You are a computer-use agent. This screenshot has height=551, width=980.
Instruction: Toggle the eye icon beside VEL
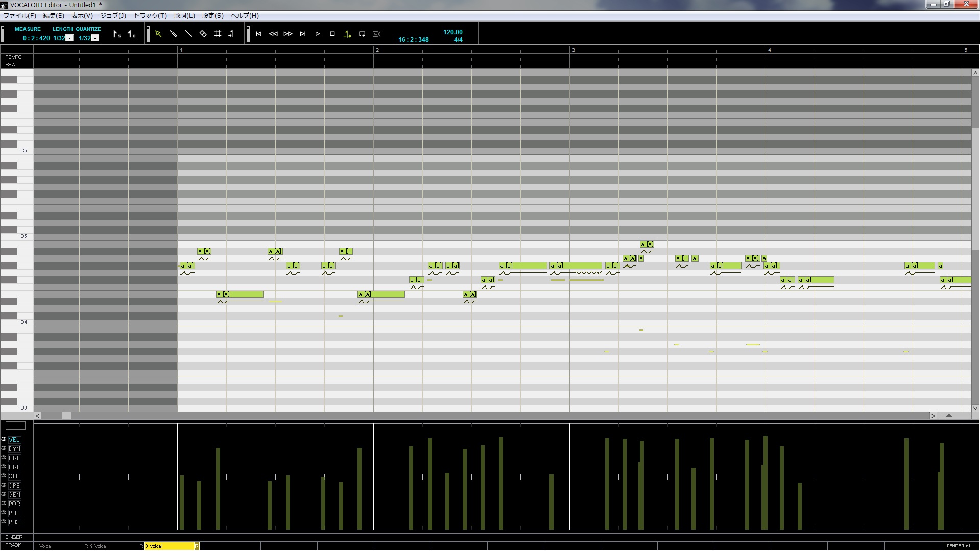pyautogui.click(x=4, y=439)
